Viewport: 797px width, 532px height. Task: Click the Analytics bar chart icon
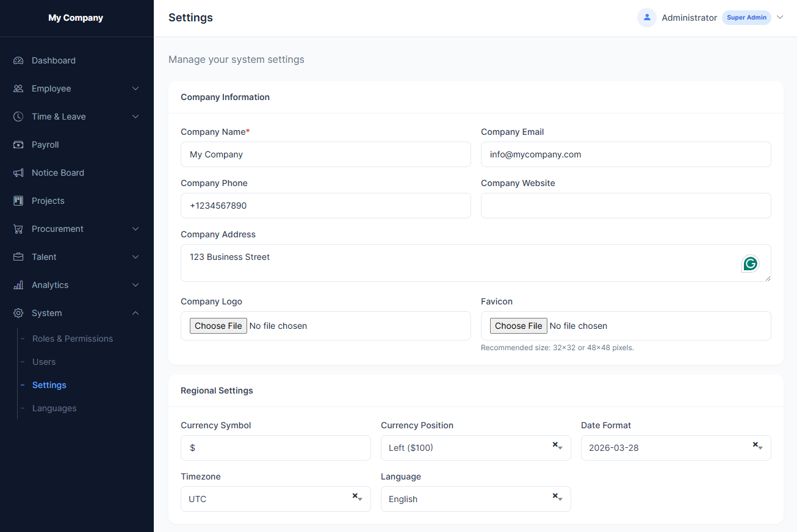pos(18,285)
